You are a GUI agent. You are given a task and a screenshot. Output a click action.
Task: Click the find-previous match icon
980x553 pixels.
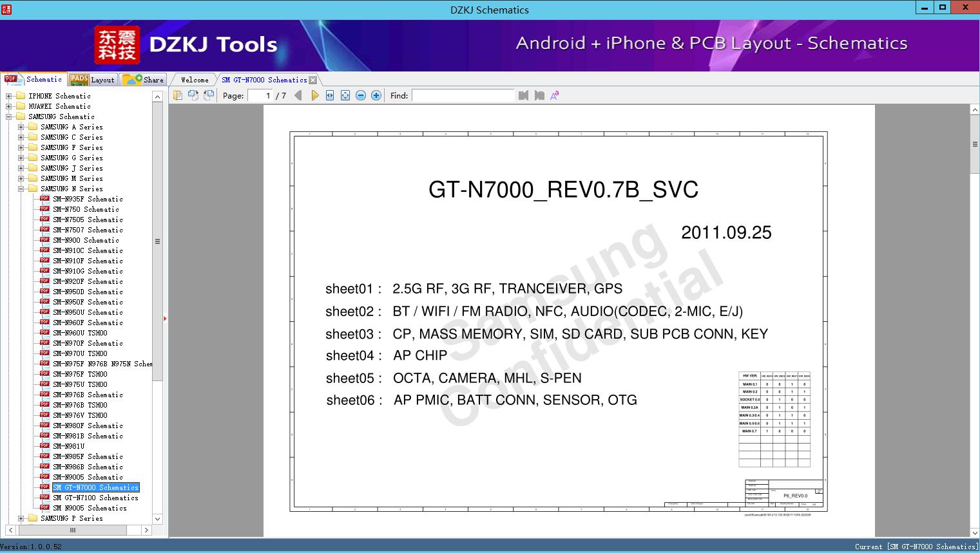pyautogui.click(x=523, y=95)
